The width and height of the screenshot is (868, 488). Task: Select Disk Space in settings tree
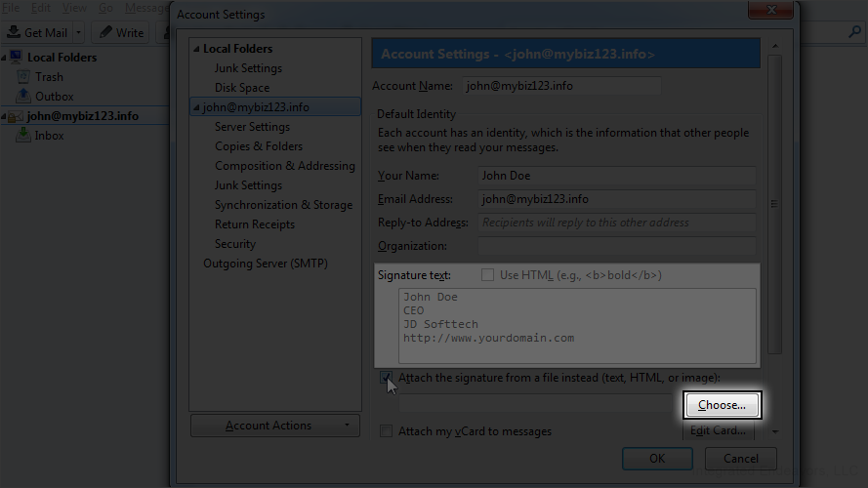coord(242,88)
